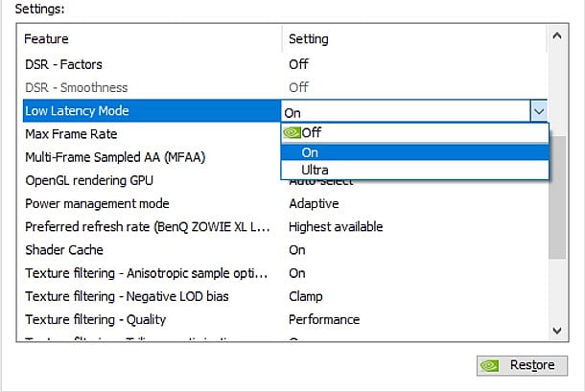Click the Feature column header
585x392 pixels.
coord(150,38)
